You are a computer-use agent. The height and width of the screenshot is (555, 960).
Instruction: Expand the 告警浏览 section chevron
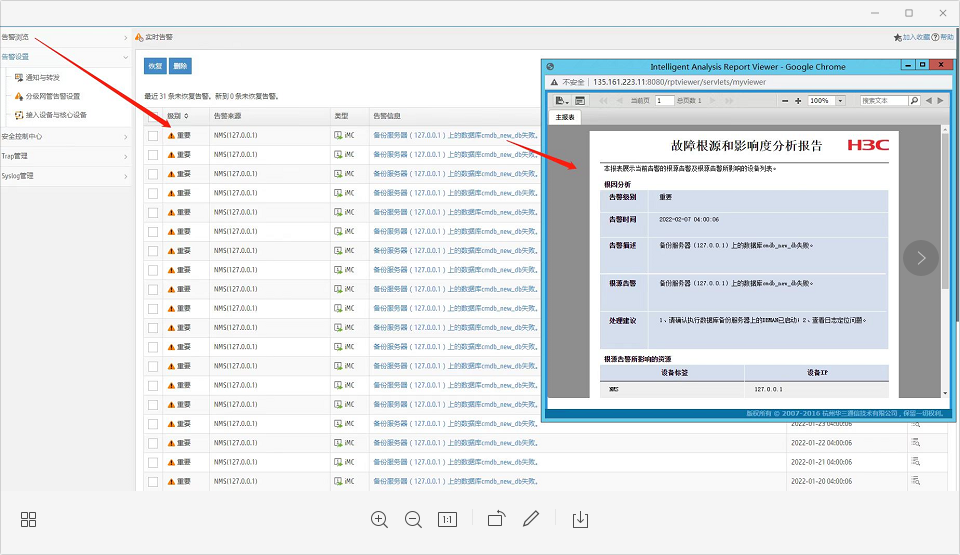pos(126,37)
